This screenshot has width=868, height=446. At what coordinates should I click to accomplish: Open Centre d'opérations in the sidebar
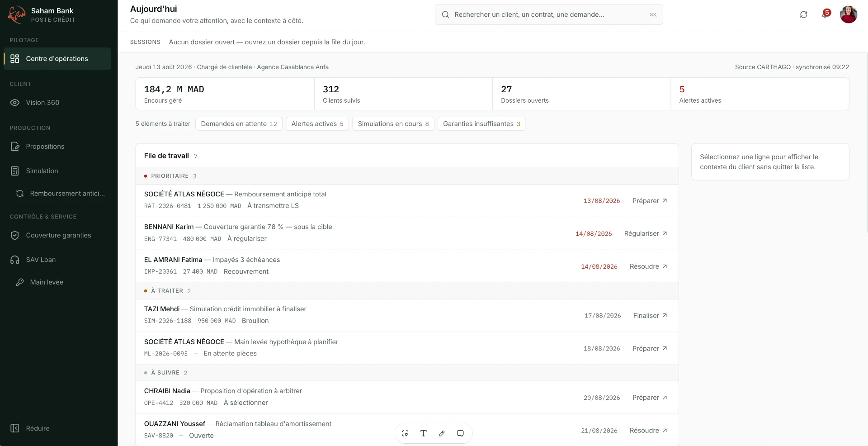57,59
